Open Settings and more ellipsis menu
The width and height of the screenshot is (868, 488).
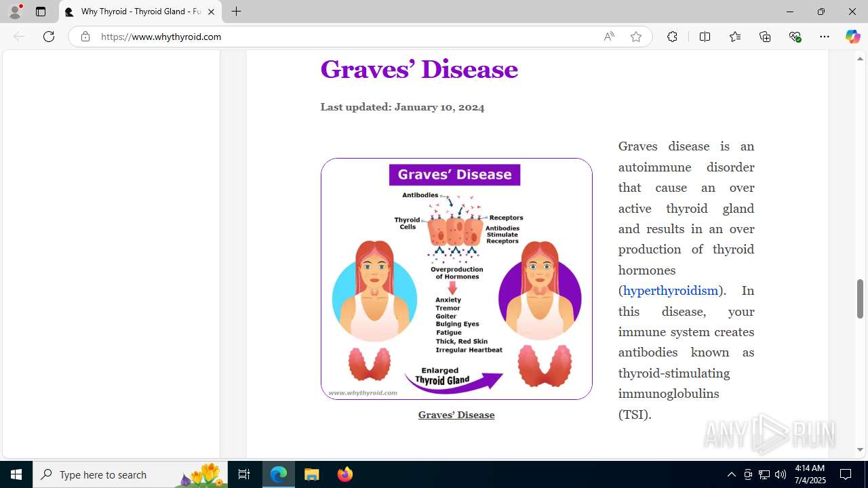pyautogui.click(x=825, y=37)
